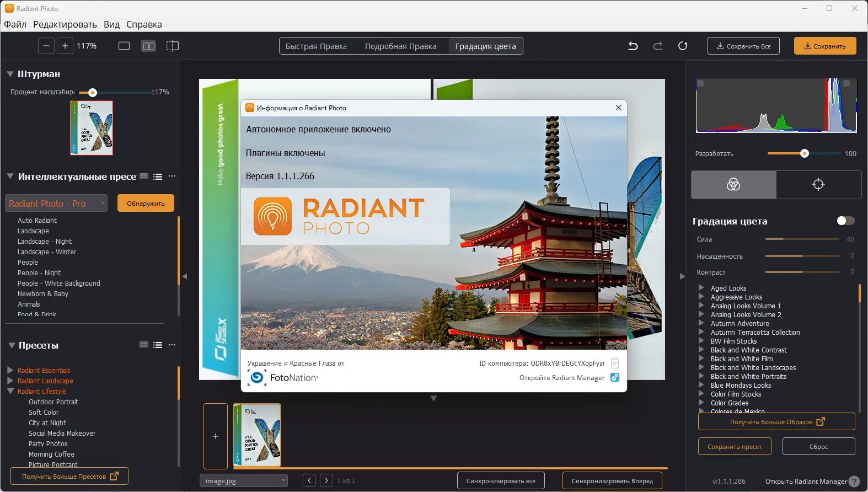The height and width of the screenshot is (492, 868).
Task: Toggle the Градация цвета switch
Action: tap(845, 221)
